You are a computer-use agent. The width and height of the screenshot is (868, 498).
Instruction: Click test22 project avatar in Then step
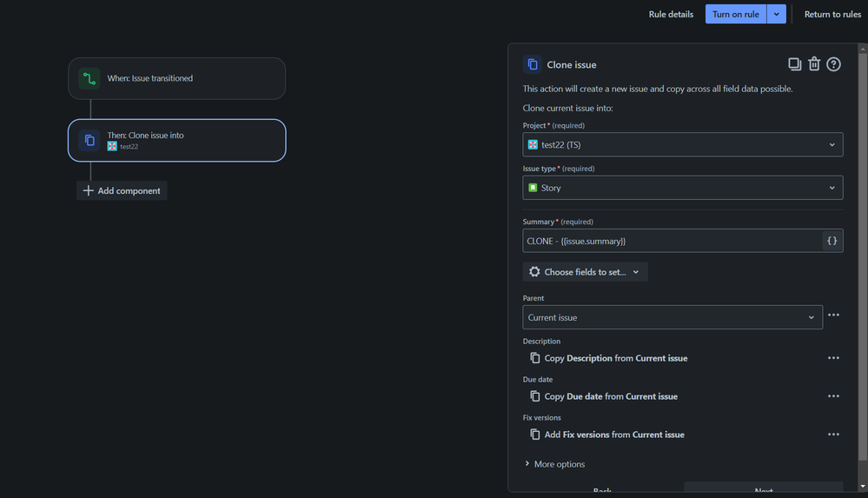coord(112,146)
